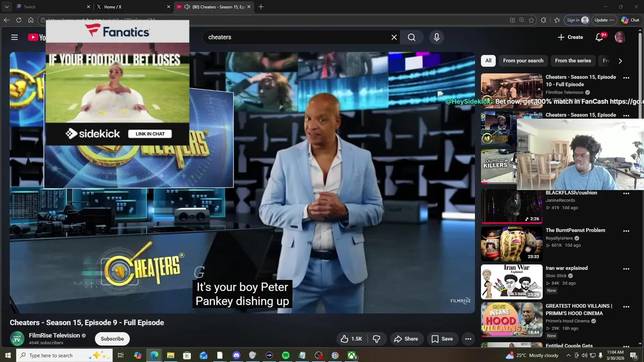Like the video with thumbs up

tap(351, 339)
